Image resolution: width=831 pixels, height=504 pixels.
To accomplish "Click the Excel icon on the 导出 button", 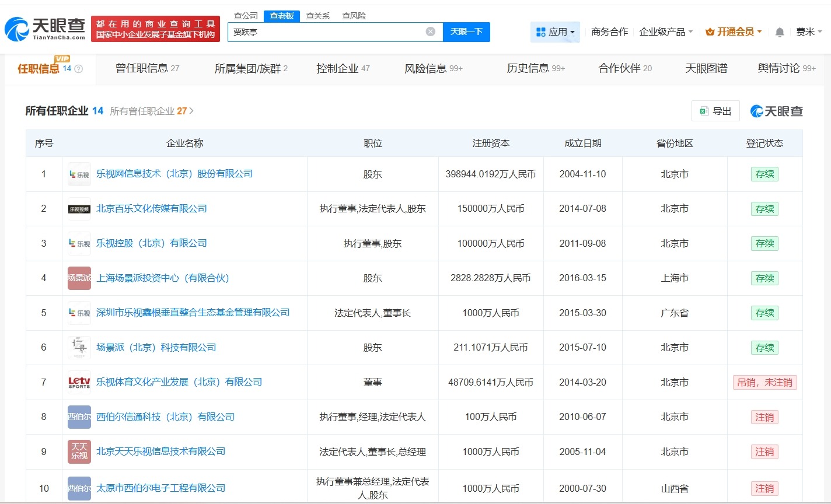I will pos(704,110).
